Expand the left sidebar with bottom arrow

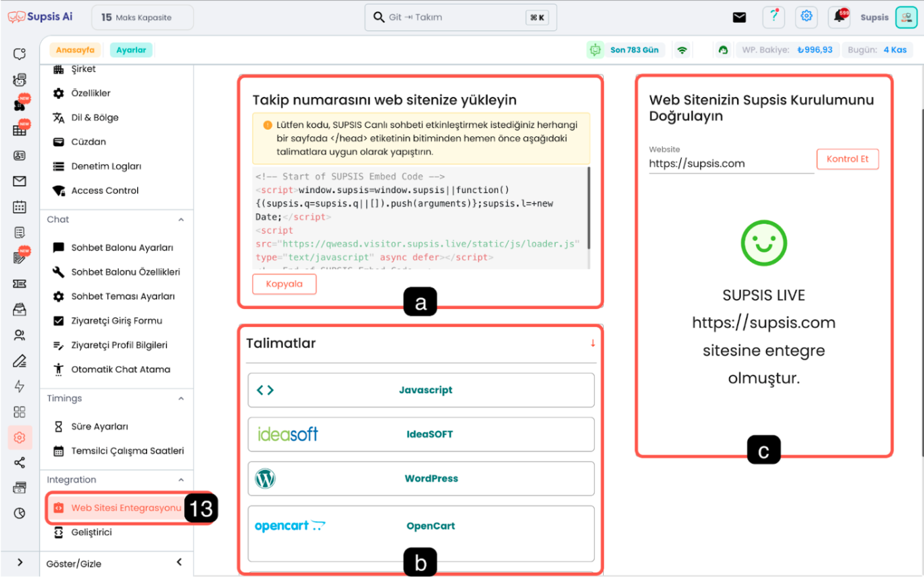[20, 562]
